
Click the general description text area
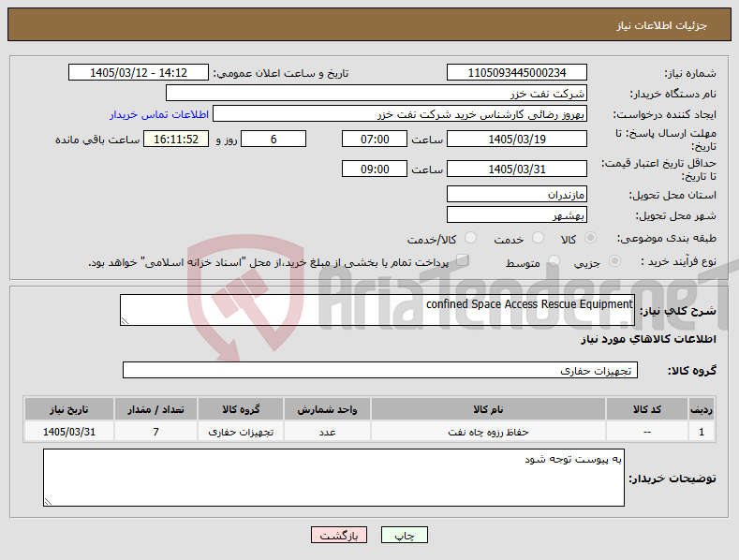click(x=377, y=310)
